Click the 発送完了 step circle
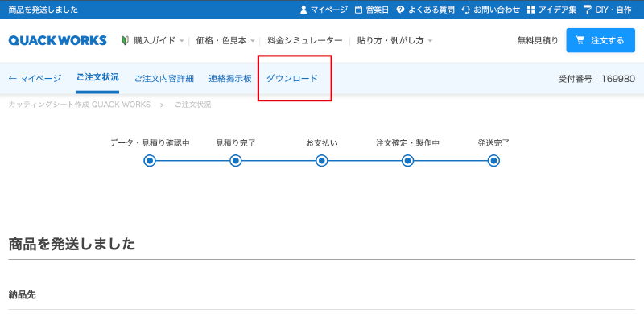This screenshot has width=644, height=321. click(493, 161)
